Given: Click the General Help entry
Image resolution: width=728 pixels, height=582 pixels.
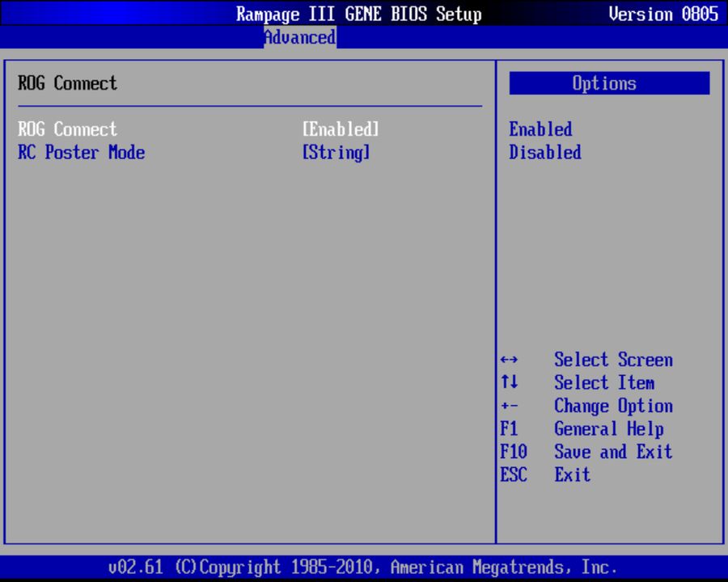Looking at the screenshot, I should pos(608,429).
